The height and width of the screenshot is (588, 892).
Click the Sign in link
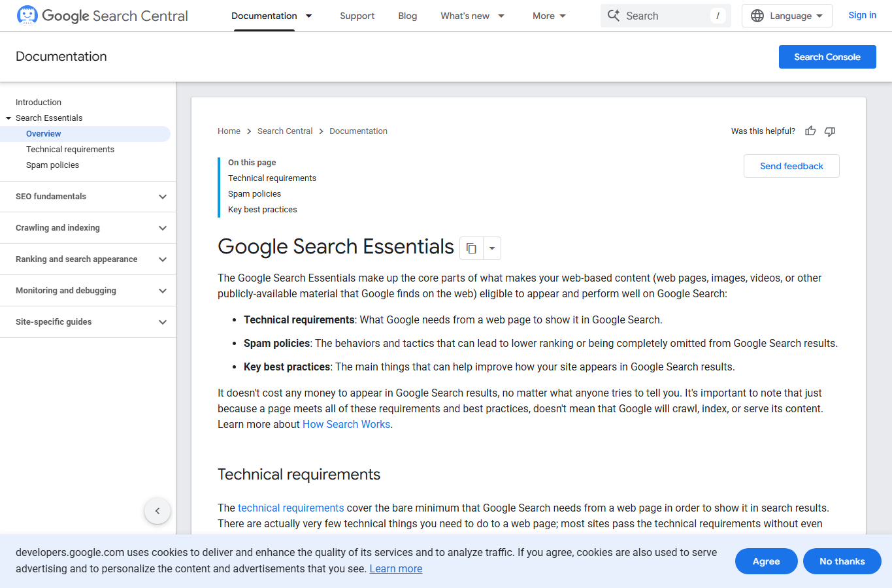862,15
